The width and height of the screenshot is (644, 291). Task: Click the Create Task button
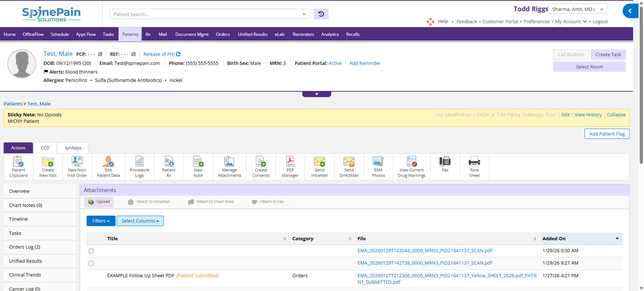pyautogui.click(x=608, y=55)
